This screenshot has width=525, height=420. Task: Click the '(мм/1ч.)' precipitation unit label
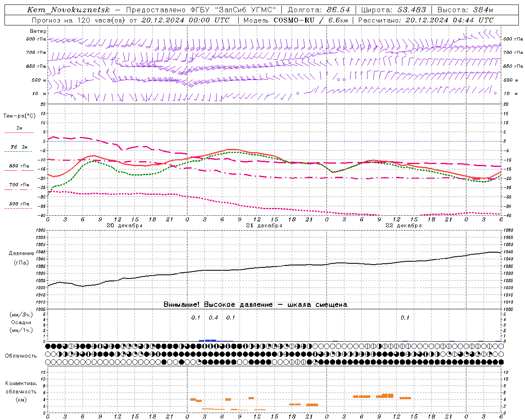coord(21,330)
